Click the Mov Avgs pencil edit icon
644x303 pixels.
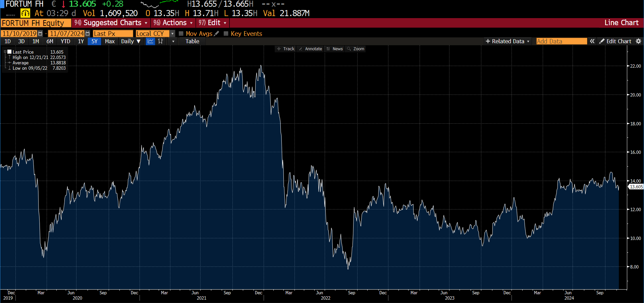click(217, 34)
